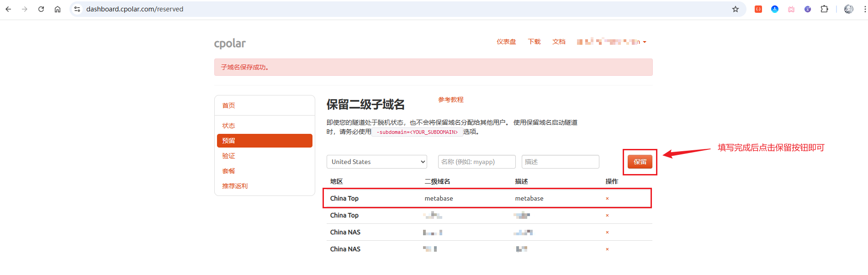This screenshot has height=275, width=868.
Task: Delete the last China NAS entry
Action: pyautogui.click(x=607, y=249)
